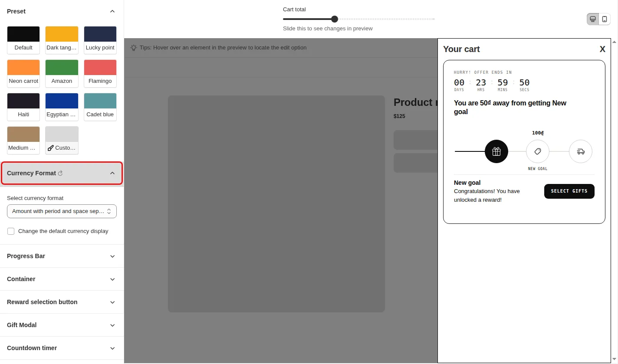Click the Cart total slider handle
The height and width of the screenshot is (364, 618).
coord(335,19)
